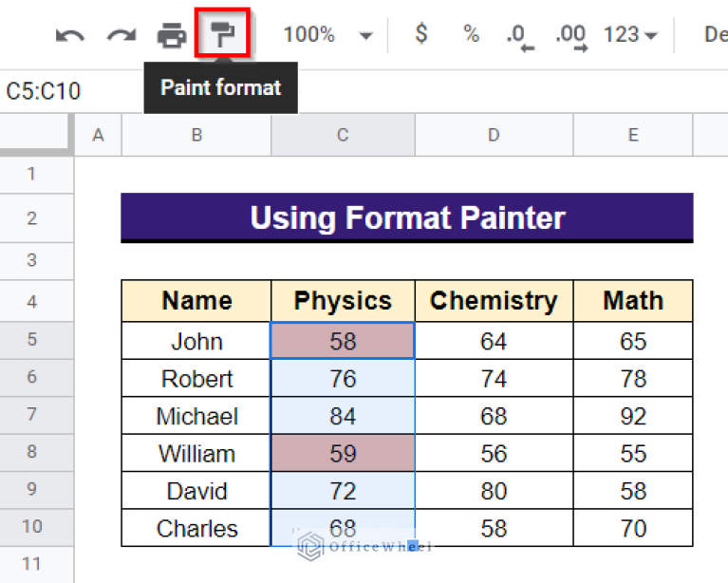Select column D header
Image resolution: width=728 pixels, height=583 pixels.
(493, 136)
